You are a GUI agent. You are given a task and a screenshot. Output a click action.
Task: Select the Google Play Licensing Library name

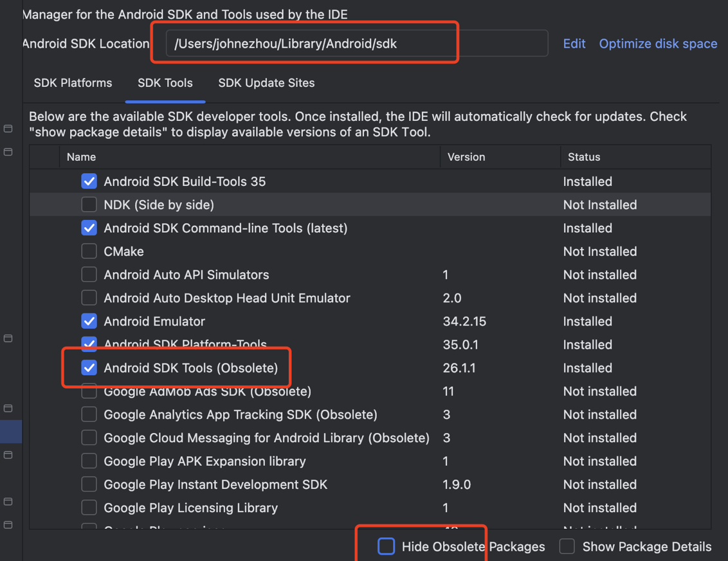[x=191, y=508]
